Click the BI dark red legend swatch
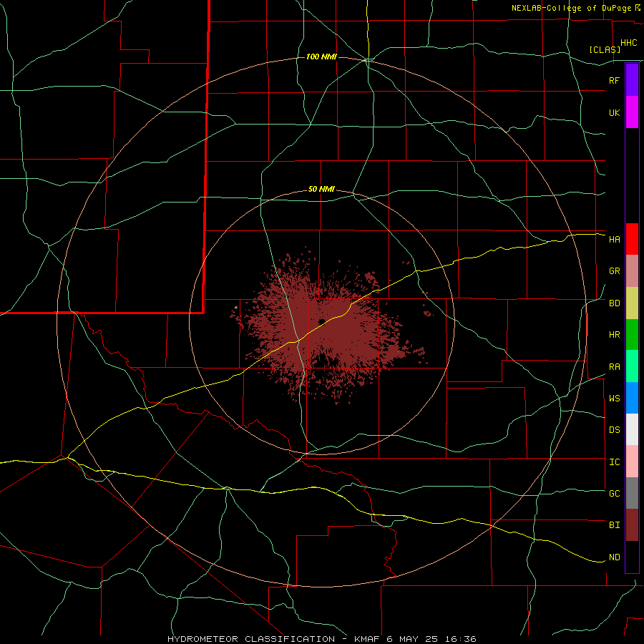Screen dimensions: 644x644 click(632, 525)
